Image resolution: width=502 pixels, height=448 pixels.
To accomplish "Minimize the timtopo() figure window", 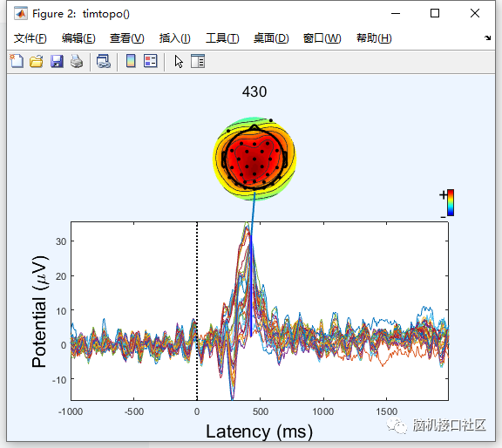I will click(x=396, y=13).
